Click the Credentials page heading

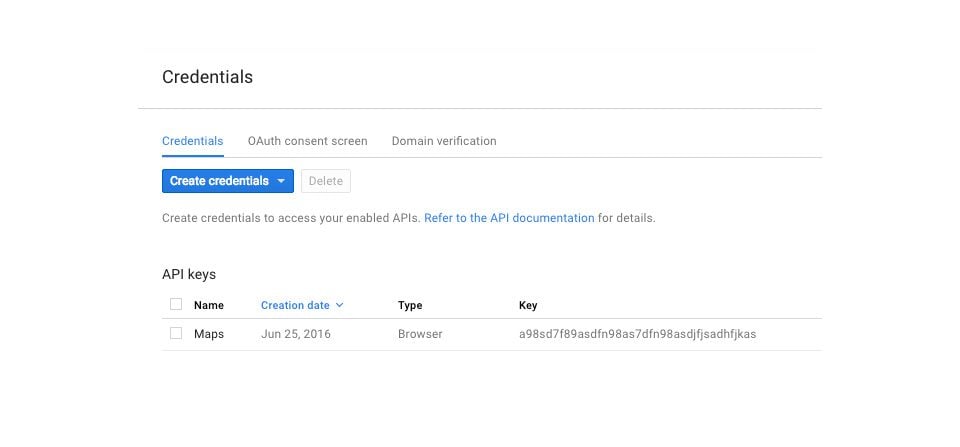[207, 77]
